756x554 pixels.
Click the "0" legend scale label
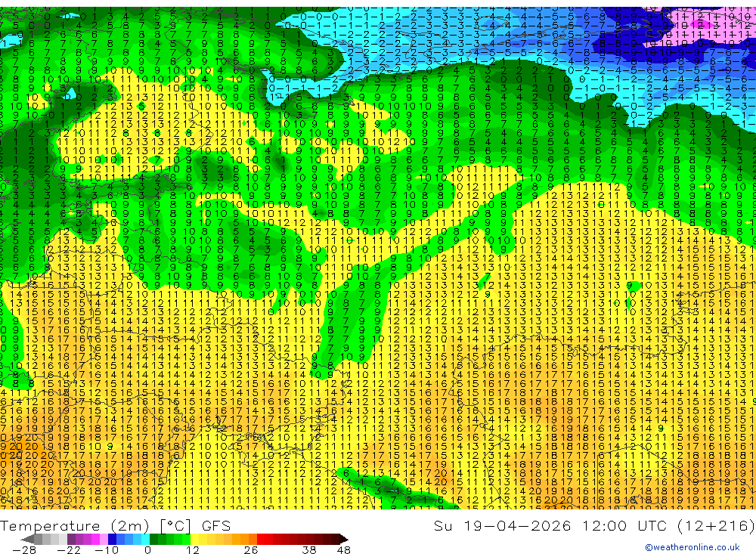pos(147,549)
